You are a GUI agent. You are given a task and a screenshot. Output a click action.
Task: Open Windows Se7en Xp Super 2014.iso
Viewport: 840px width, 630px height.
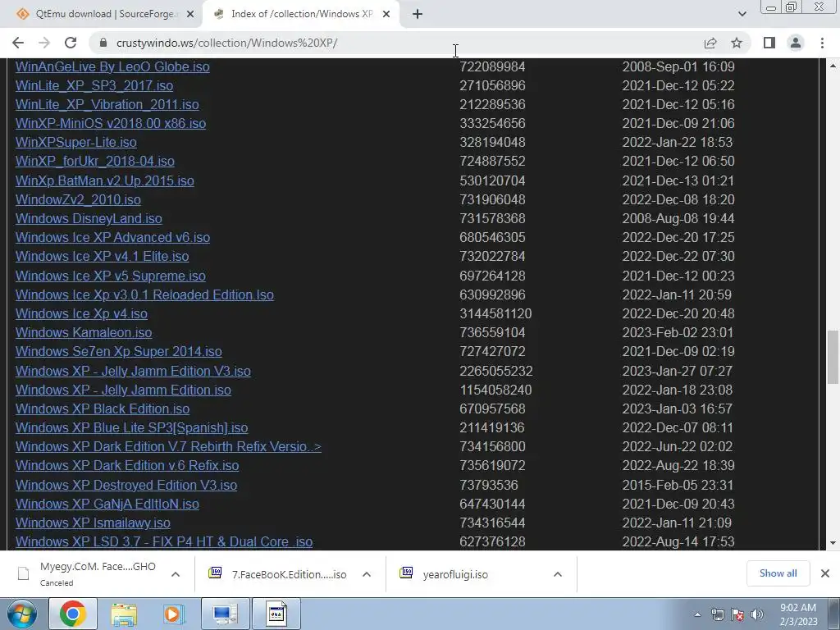coord(118,351)
